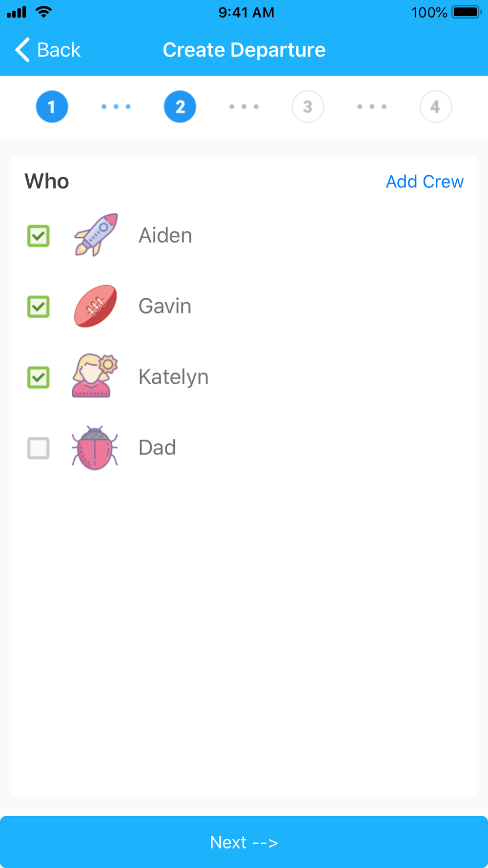The width and height of the screenshot is (488, 868).
Task: Tap Aiden's rocket avatar icon
Action: [x=96, y=235]
